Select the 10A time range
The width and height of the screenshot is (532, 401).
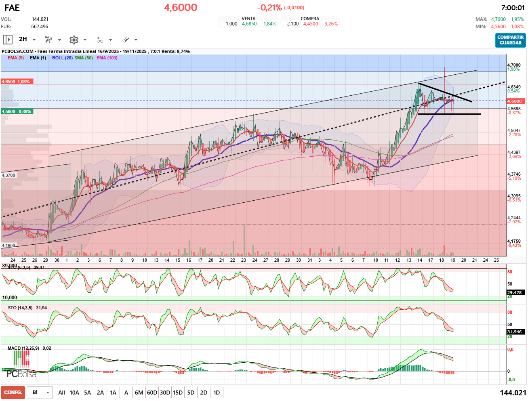74,393
